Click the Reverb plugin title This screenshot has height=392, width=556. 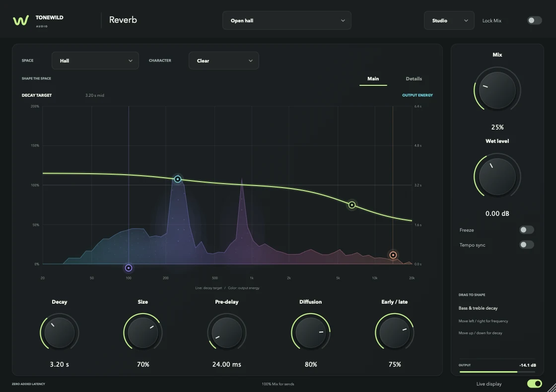(x=123, y=20)
